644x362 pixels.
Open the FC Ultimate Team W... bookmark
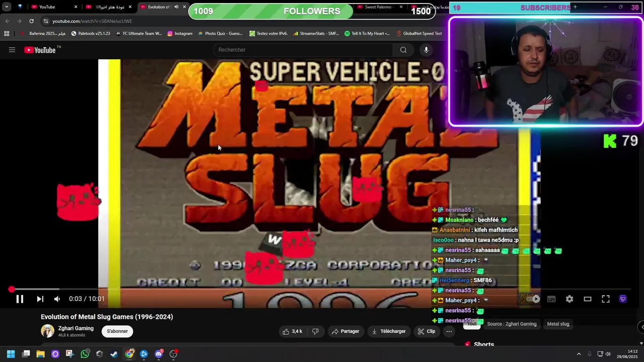(139, 34)
